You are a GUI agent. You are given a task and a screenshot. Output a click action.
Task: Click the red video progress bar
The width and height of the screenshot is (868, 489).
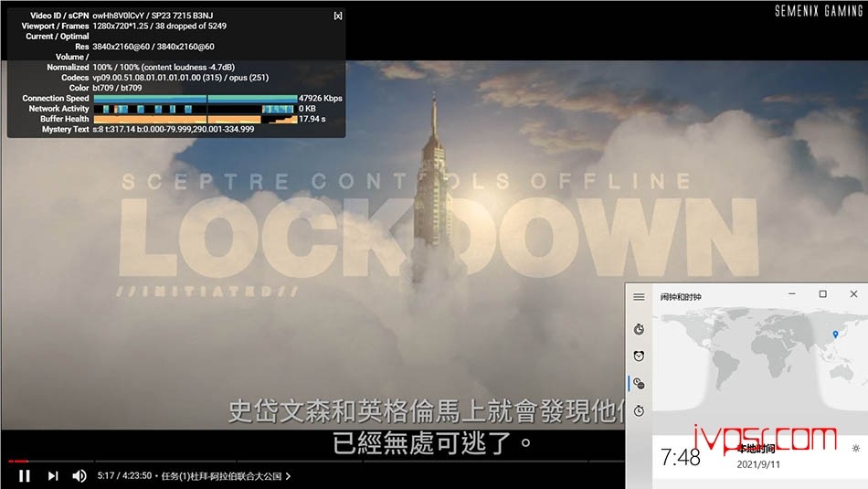(17, 461)
